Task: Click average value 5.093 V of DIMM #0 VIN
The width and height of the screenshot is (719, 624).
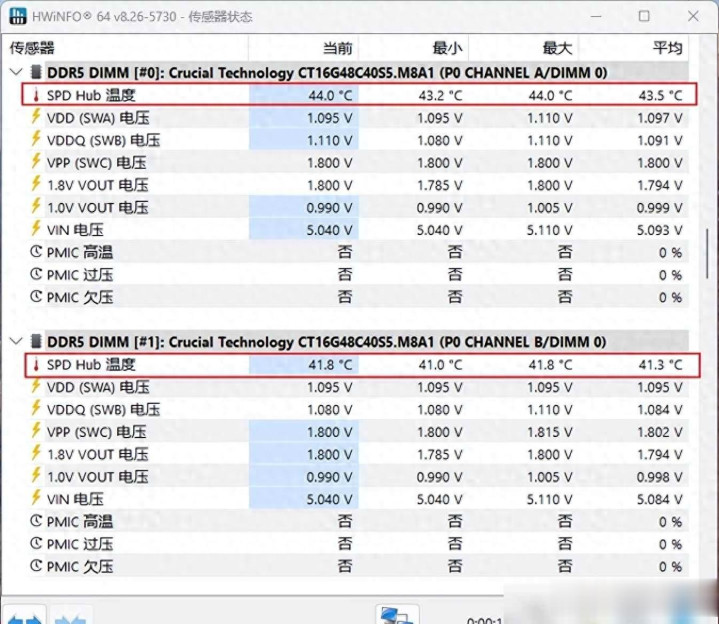Action: click(660, 230)
